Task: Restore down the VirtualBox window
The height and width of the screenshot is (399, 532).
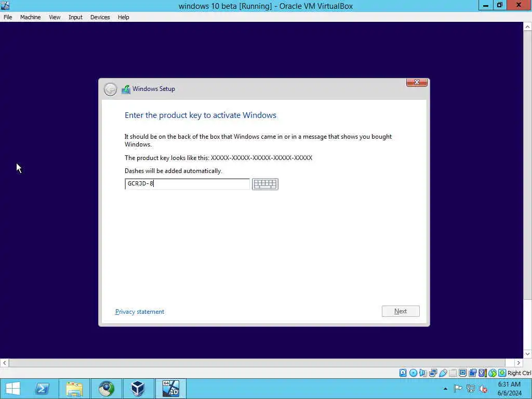Action: tap(499, 5)
